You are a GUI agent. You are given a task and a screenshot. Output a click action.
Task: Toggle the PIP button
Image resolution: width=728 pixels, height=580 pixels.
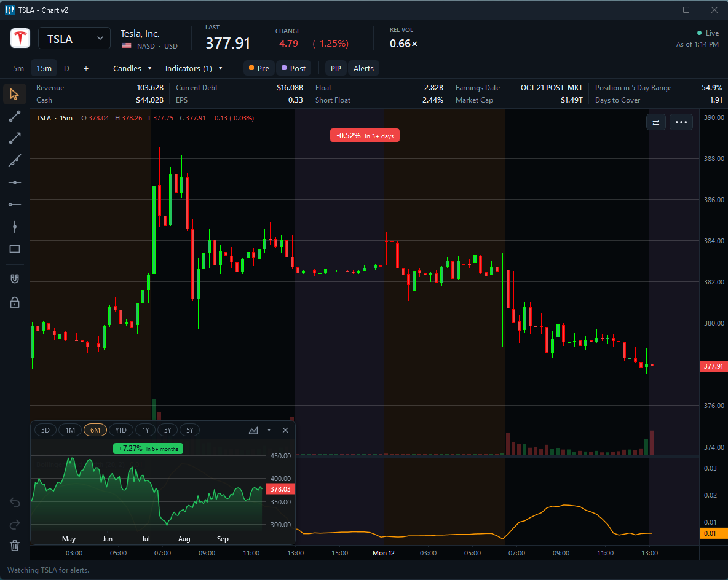(x=336, y=68)
